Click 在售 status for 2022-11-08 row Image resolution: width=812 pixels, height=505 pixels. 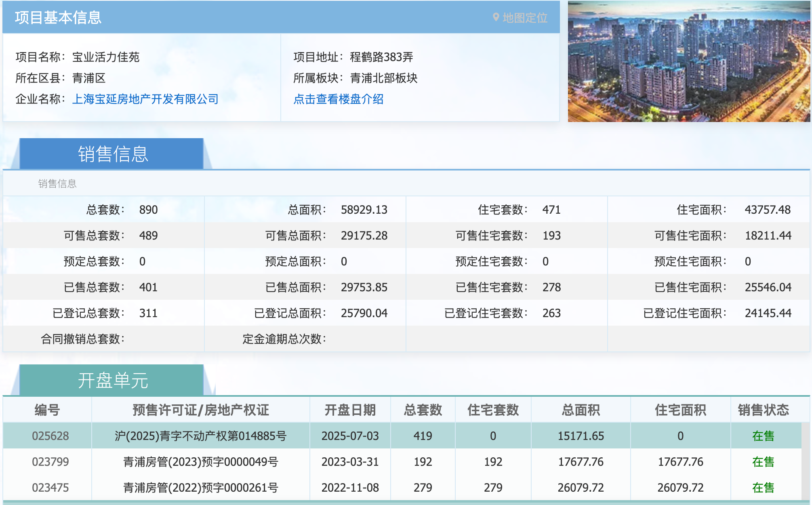[763, 488]
